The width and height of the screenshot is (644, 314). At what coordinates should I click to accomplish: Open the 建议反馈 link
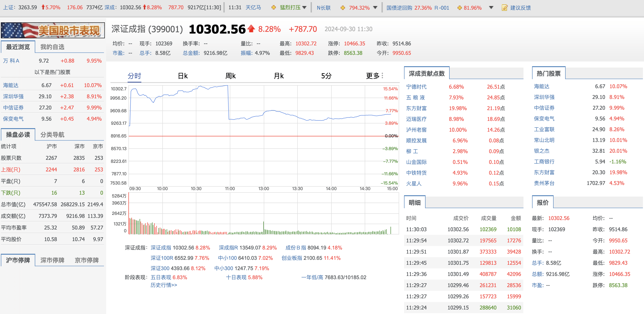point(520,8)
